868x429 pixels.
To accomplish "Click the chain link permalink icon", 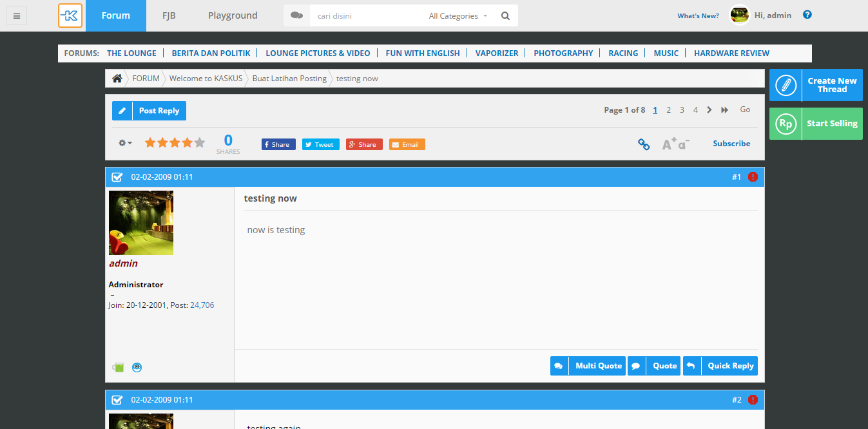I will (x=644, y=144).
